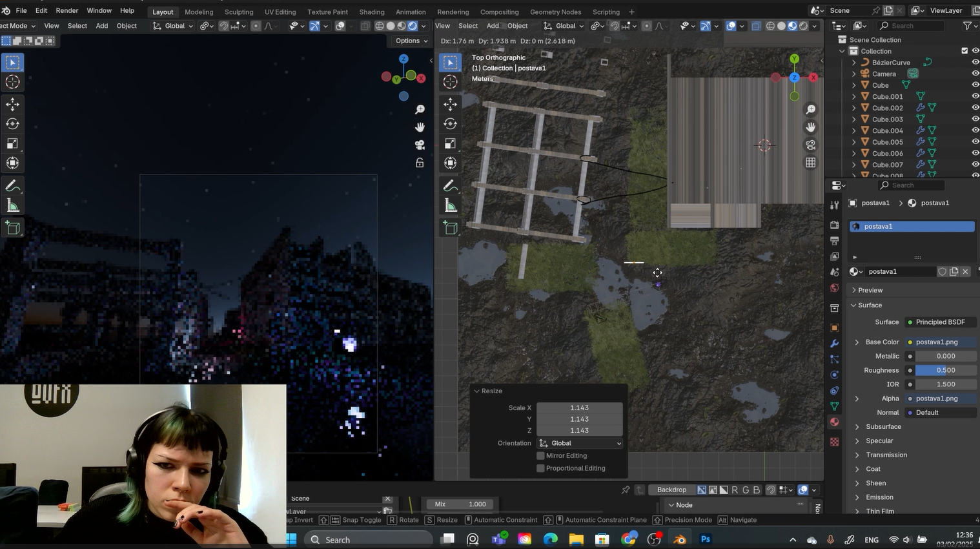
Task: Toggle camera view icon in left viewport
Action: (x=420, y=145)
